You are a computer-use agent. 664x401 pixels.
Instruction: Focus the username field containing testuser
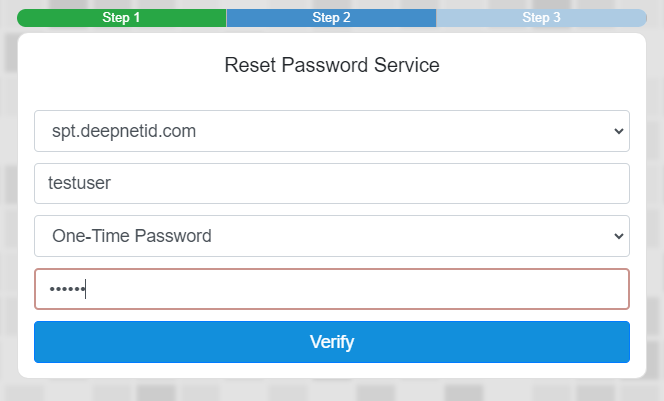[x=331, y=184]
